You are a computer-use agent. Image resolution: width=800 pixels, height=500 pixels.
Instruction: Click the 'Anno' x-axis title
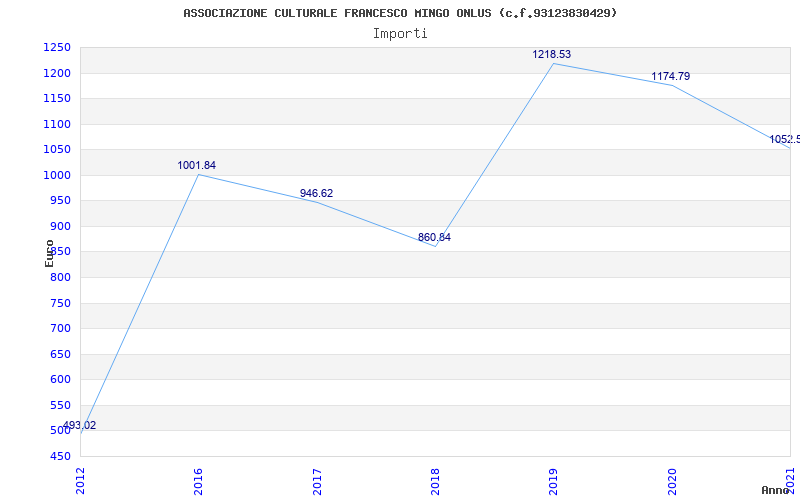(x=775, y=490)
